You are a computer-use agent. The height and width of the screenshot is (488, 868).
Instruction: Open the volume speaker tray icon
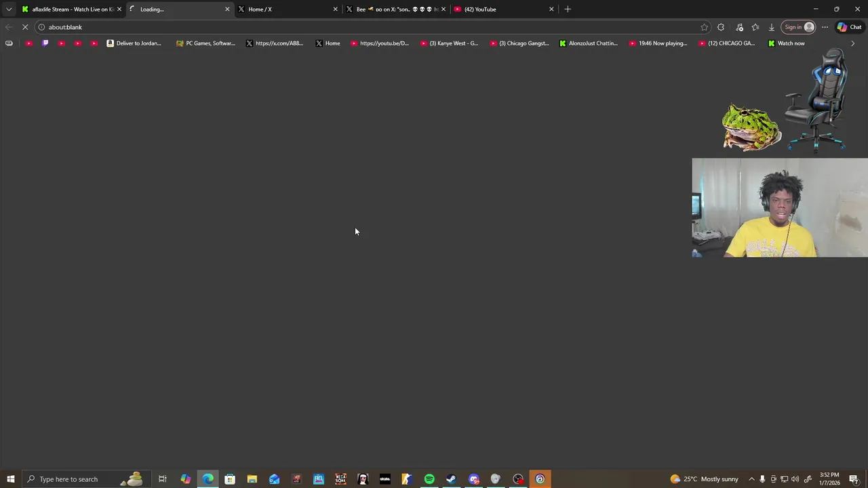795,479
